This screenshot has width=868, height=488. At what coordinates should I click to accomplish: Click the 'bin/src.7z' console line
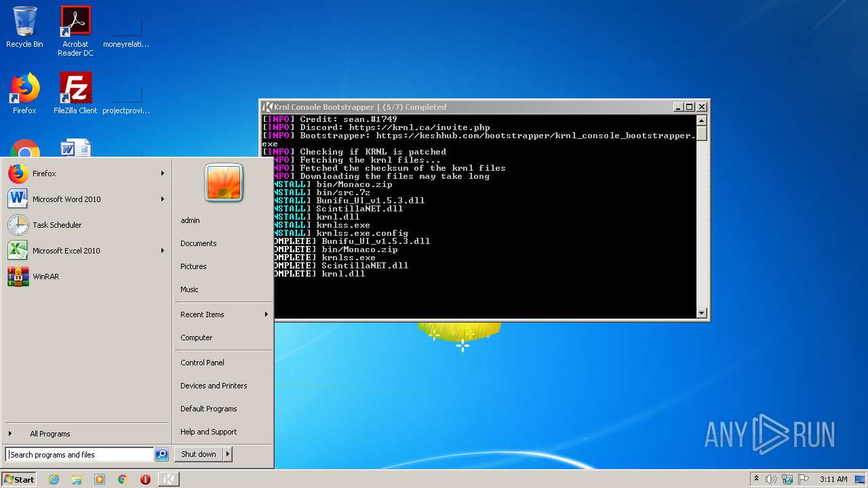click(322, 192)
